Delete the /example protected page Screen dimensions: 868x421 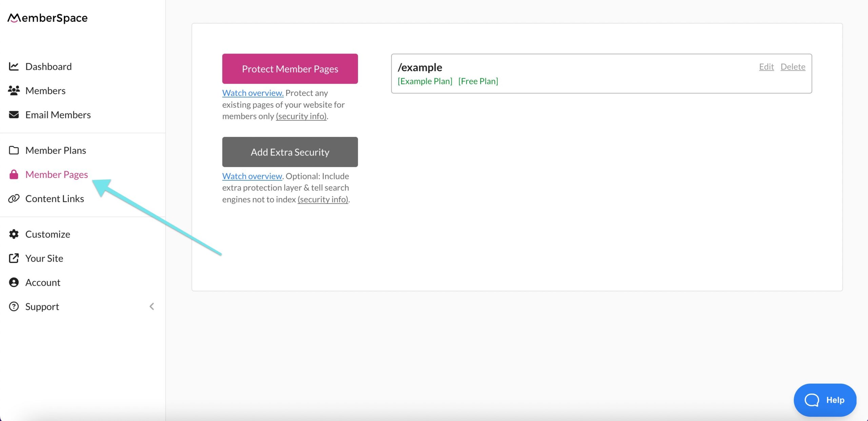793,66
